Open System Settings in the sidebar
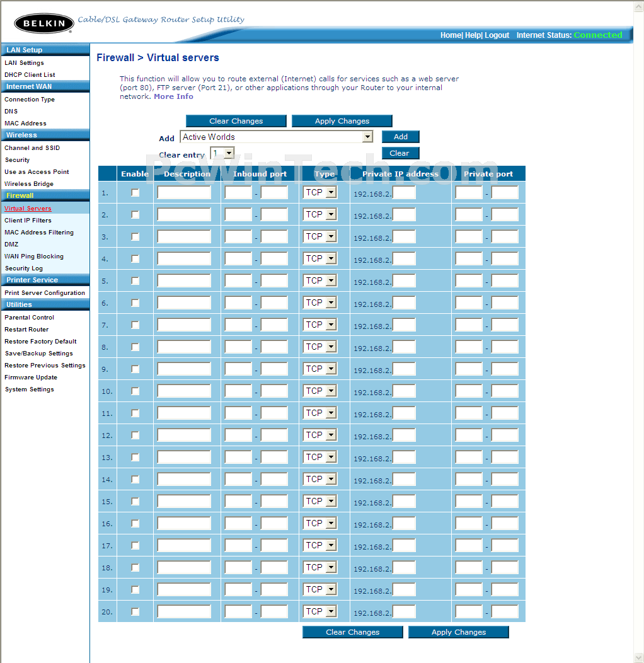Viewport: 644px width, 663px height. [x=30, y=389]
